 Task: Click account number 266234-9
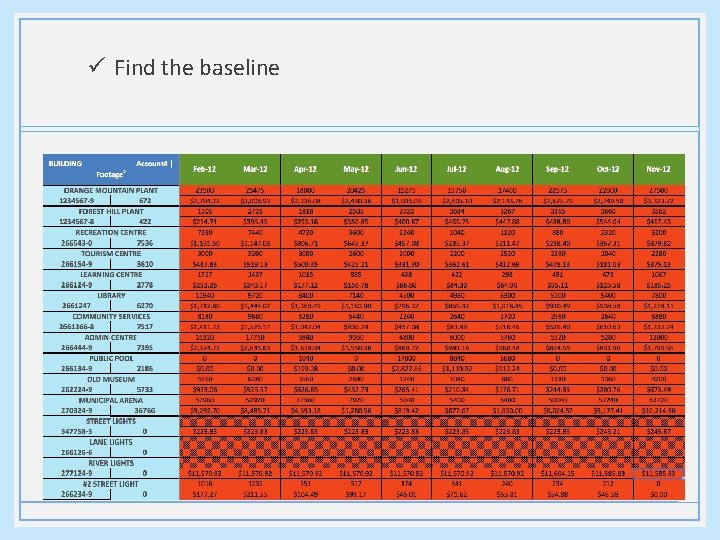point(77,495)
